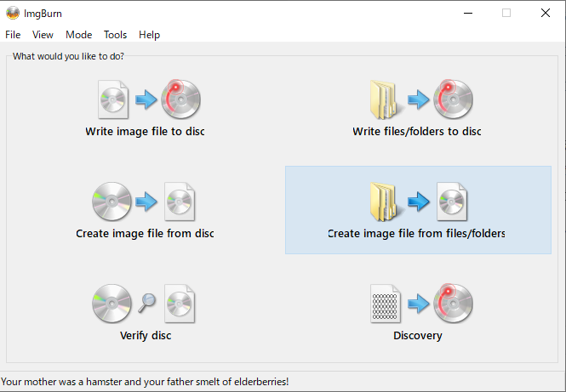Open the Help menu

click(x=150, y=35)
